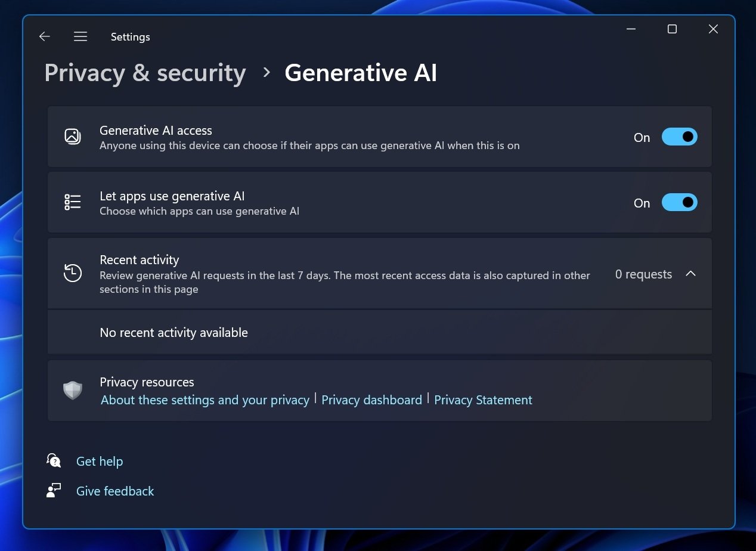The image size is (756, 551).
Task: Click the 0 requests counter
Action: tap(643, 274)
